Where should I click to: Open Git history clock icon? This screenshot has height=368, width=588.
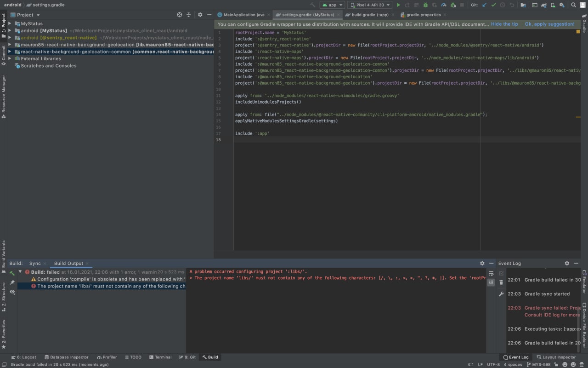point(503,5)
